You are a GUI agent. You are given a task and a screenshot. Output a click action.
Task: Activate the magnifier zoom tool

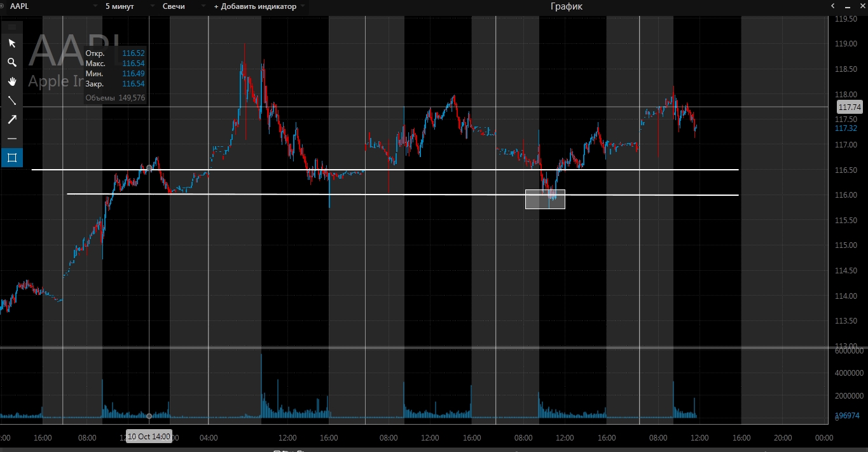(x=11, y=62)
